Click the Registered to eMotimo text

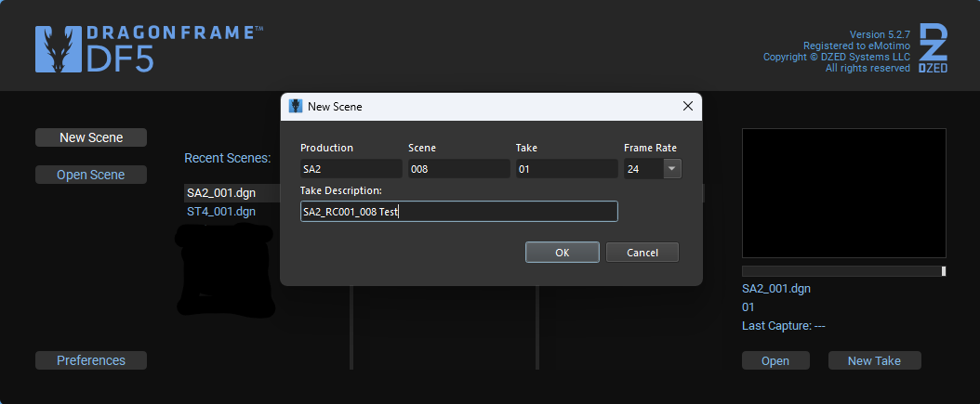coord(857,46)
